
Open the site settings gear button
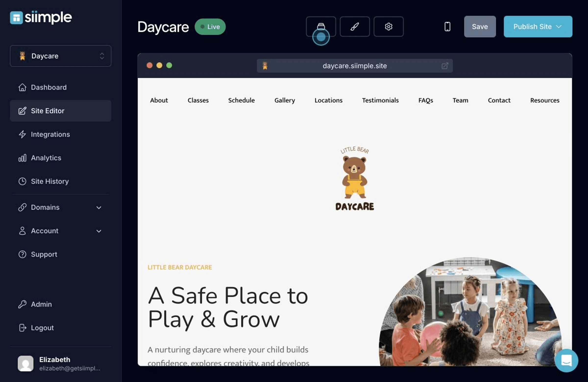point(388,26)
